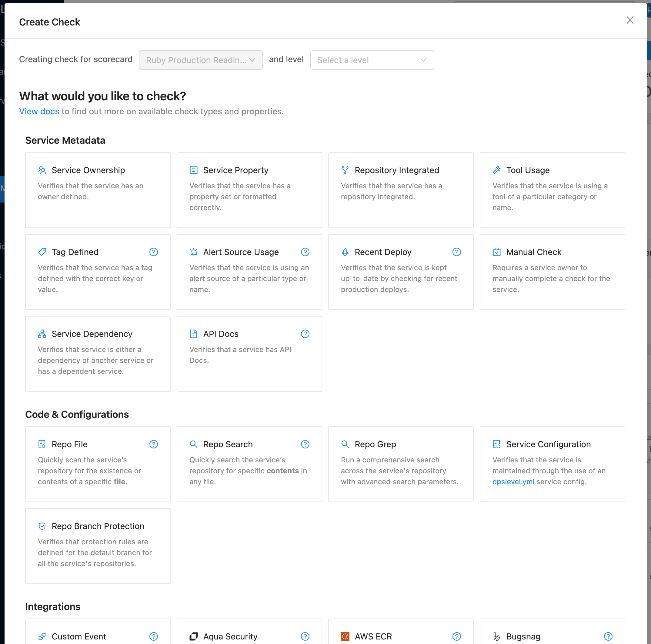Click the API Docs help icon
The height and width of the screenshot is (644, 651).
point(305,334)
